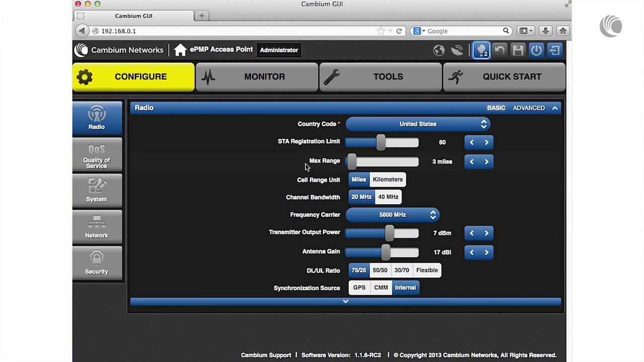Open the bookmarks menu icon in browser toolbar

tap(526, 31)
